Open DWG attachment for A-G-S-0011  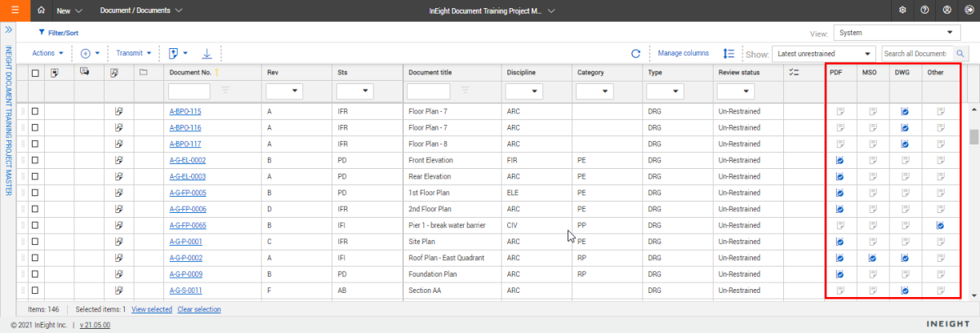(x=905, y=291)
